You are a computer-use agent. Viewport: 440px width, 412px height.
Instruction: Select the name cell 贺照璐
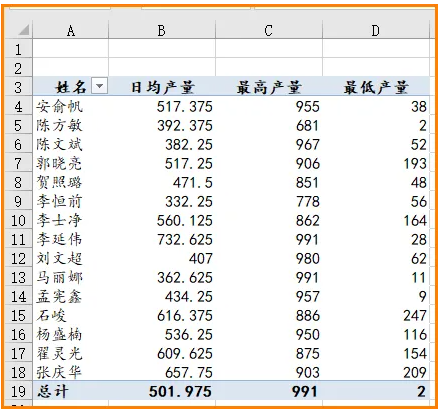coord(71,182)
